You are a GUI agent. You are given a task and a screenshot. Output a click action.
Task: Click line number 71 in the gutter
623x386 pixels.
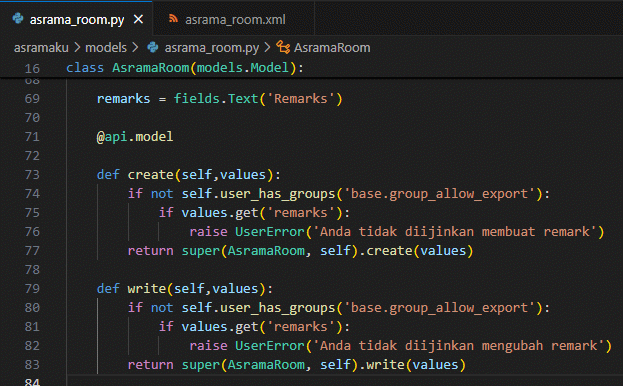pos(32,137)
